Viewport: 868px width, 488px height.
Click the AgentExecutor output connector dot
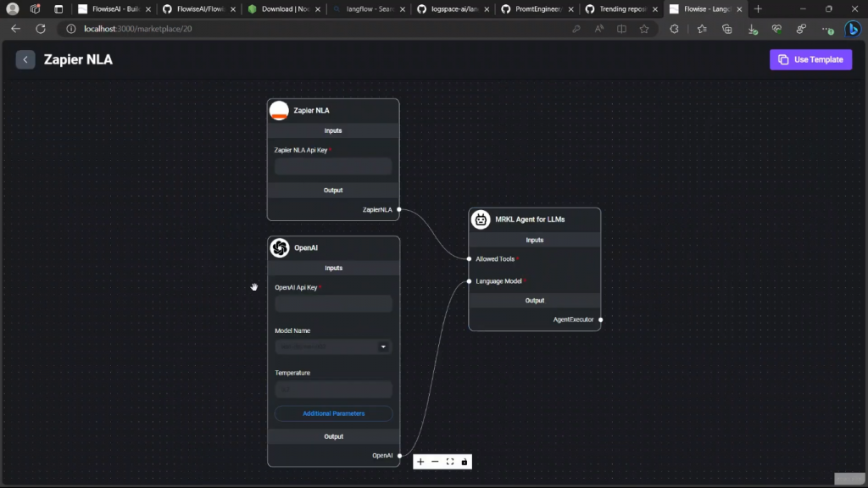pos(600,319)
